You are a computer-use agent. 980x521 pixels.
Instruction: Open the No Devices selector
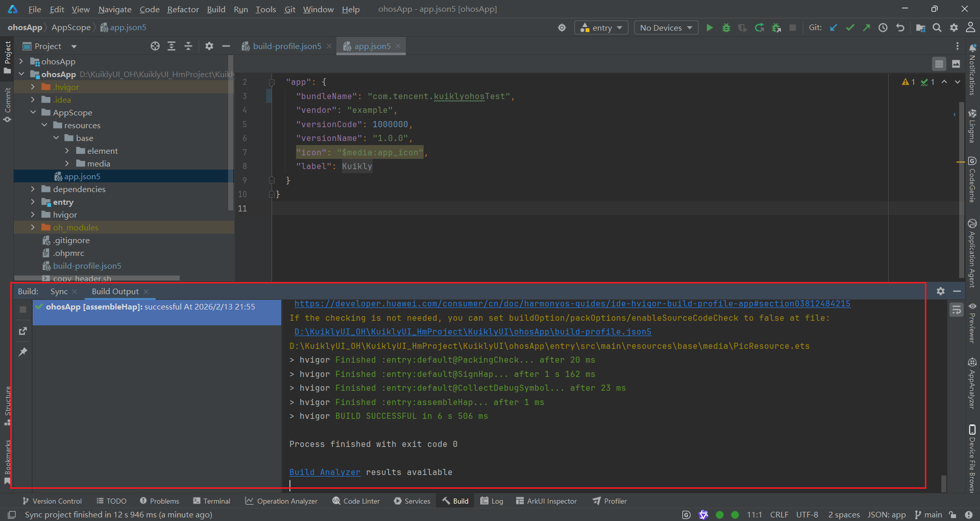pyautogui.click(x=666, y=28)
